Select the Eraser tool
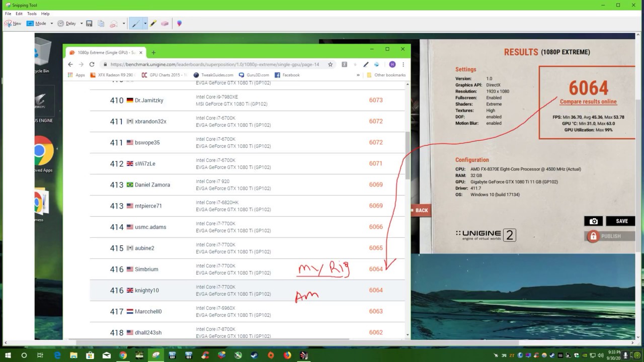Screen dimensions: 644x362 point(165,24)
